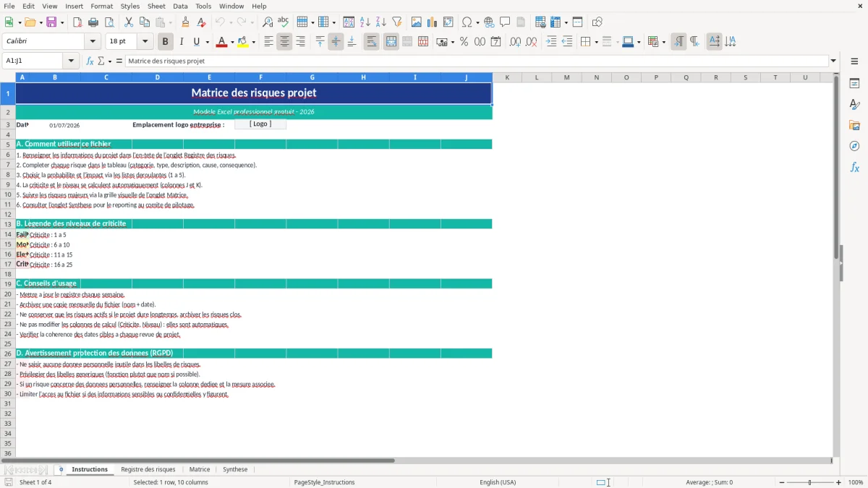Click the zoom slider handle
Viewport: 868px width, 488px height.
[x=810, y=482]
